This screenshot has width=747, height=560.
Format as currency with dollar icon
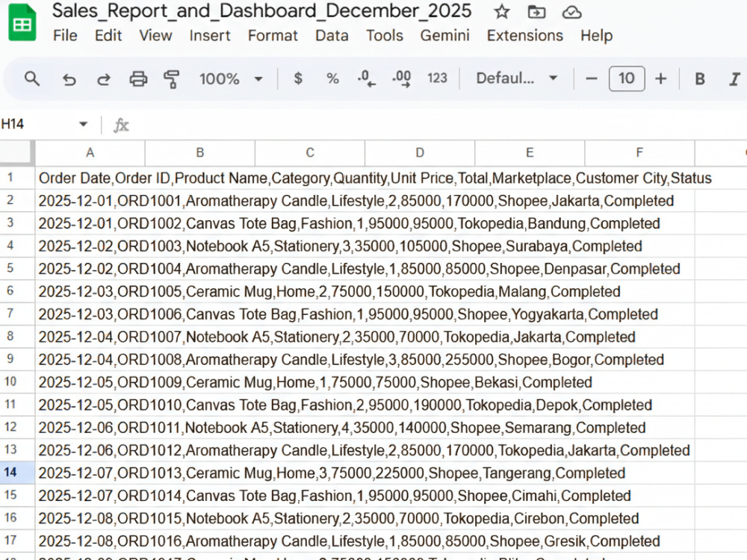point(298,78)
